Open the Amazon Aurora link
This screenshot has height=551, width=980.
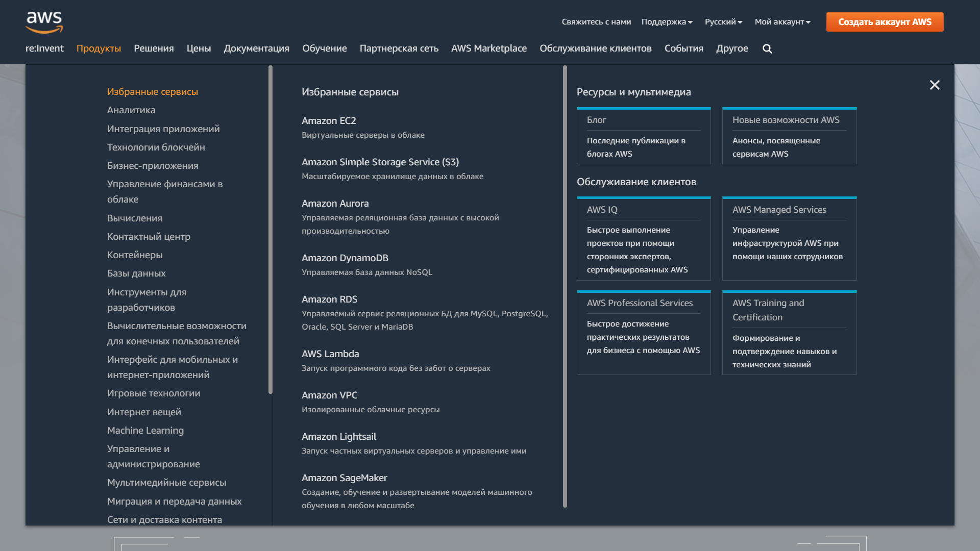[335, 204]
